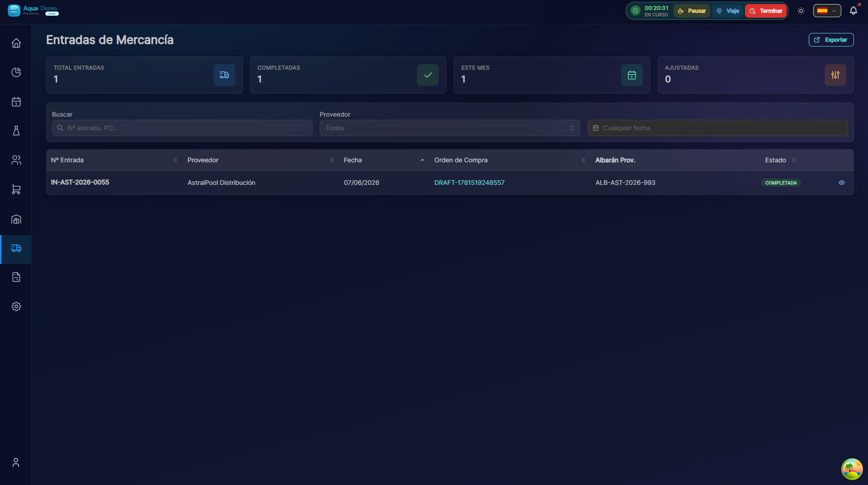The height and width of the screenshot is (485, 868).
Task: Open the shopping cart sidebar icon
Action: (x=16, y=189)
